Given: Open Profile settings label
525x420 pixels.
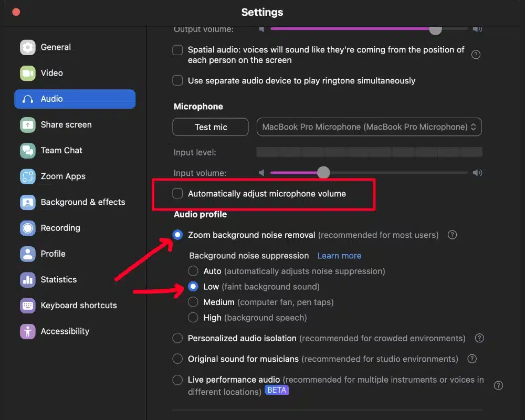Looking at the screenshot, I should (53, 254).
